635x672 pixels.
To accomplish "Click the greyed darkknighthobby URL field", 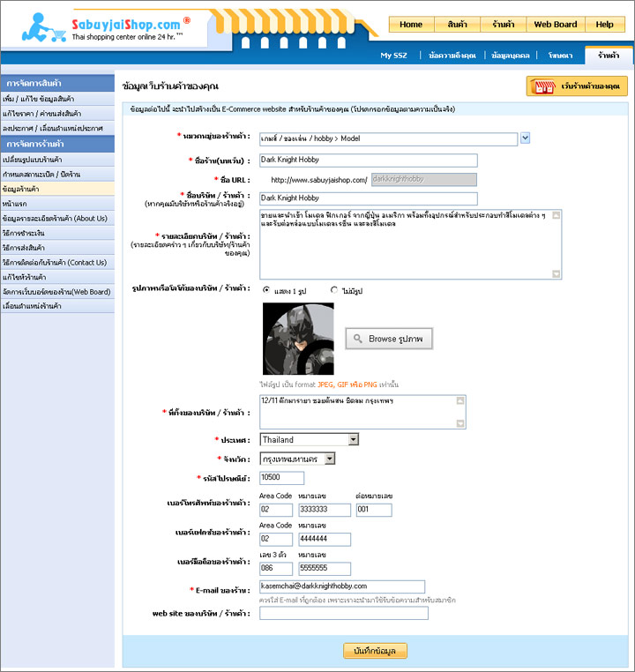I will [423, 180].
